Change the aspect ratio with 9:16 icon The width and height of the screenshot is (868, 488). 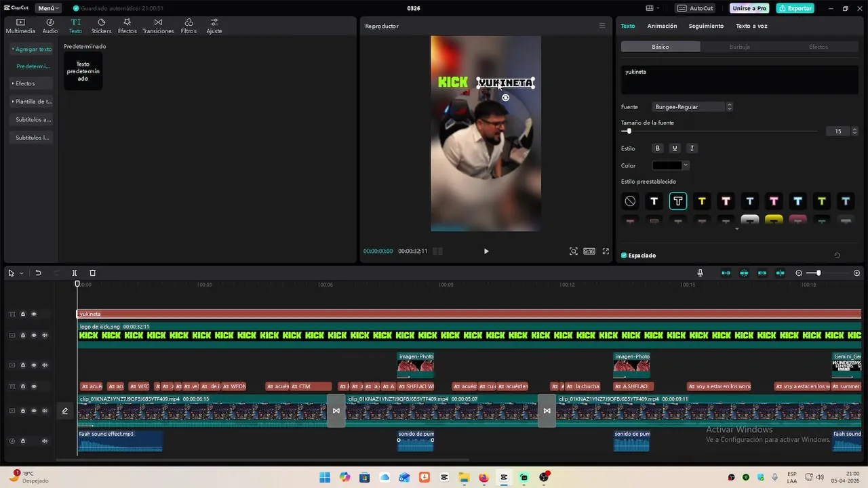coord(589,251)
